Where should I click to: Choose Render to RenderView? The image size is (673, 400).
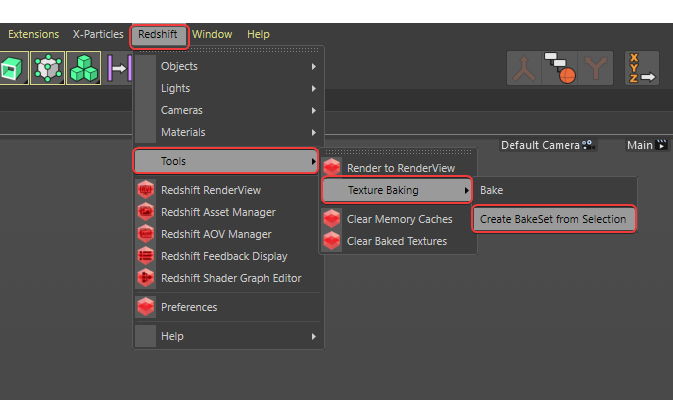pyautogui.click(x=398, y=168)
